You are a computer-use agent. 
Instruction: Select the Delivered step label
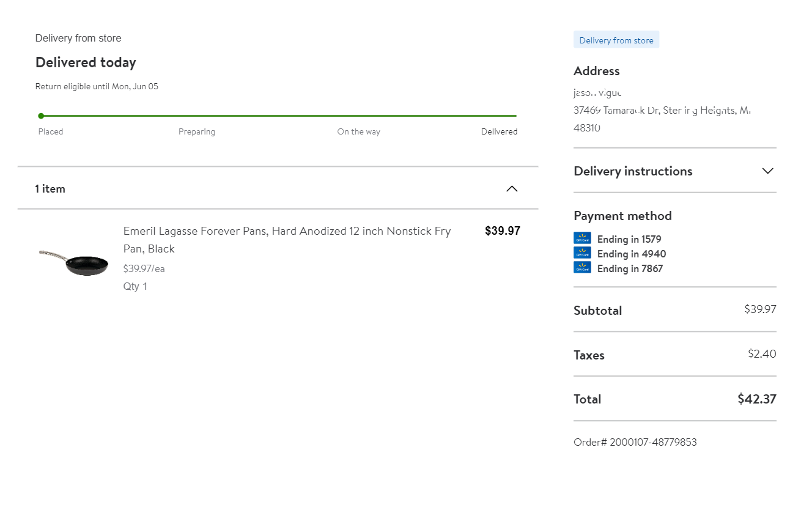[499, 131]
